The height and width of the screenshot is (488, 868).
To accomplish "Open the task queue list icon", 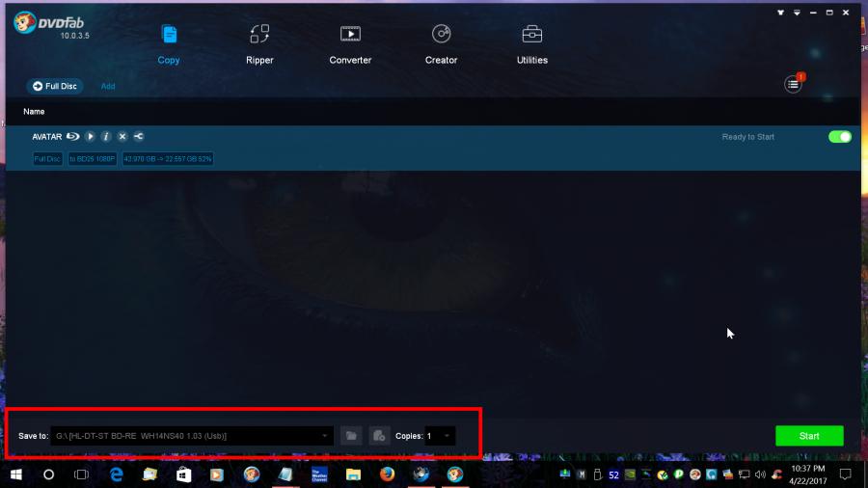I will (x=793, y=85).
